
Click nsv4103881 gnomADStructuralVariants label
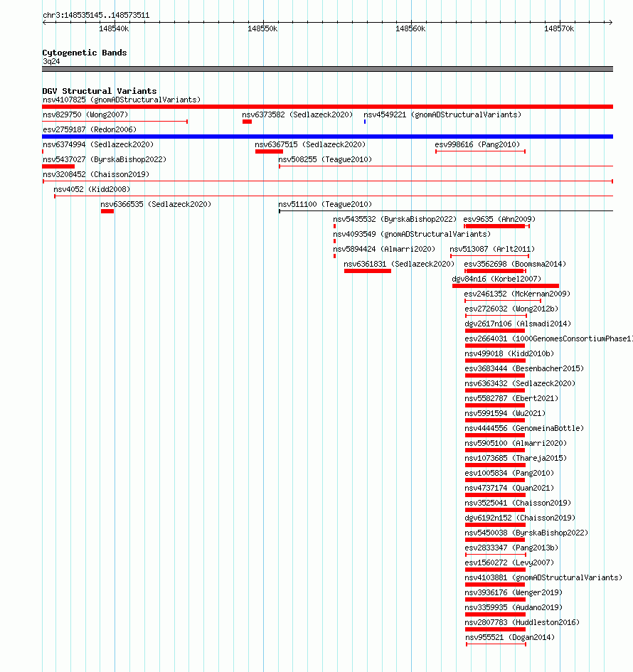[544, 578]
